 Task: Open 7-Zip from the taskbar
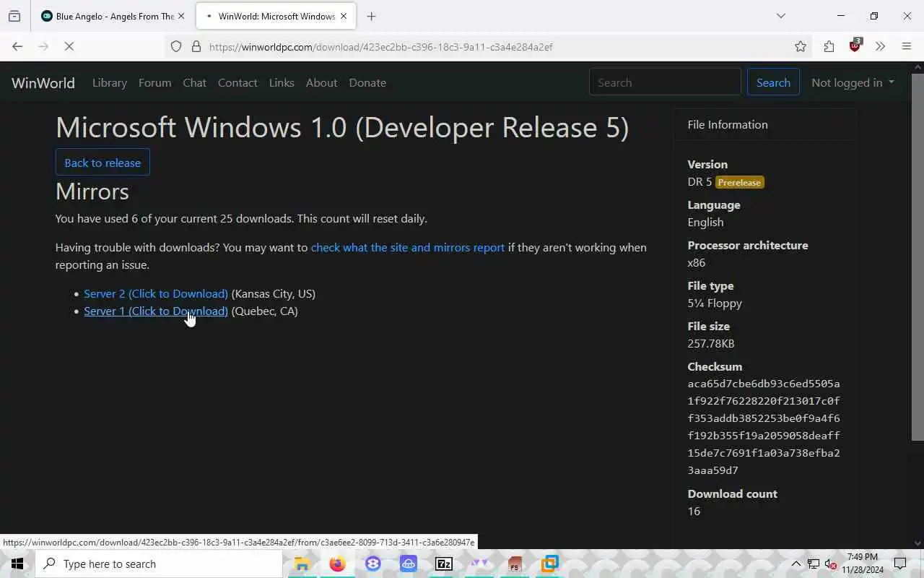click(x=444, y=564)
